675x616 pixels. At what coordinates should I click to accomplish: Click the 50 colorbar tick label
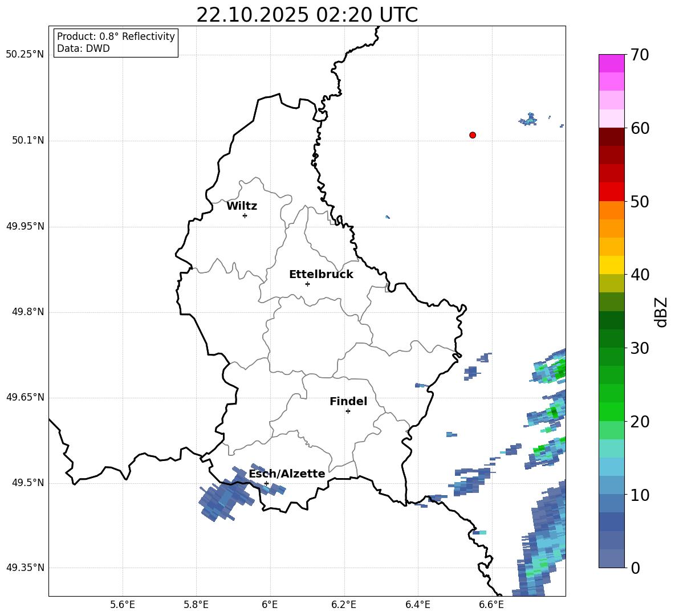pos(640,202)
